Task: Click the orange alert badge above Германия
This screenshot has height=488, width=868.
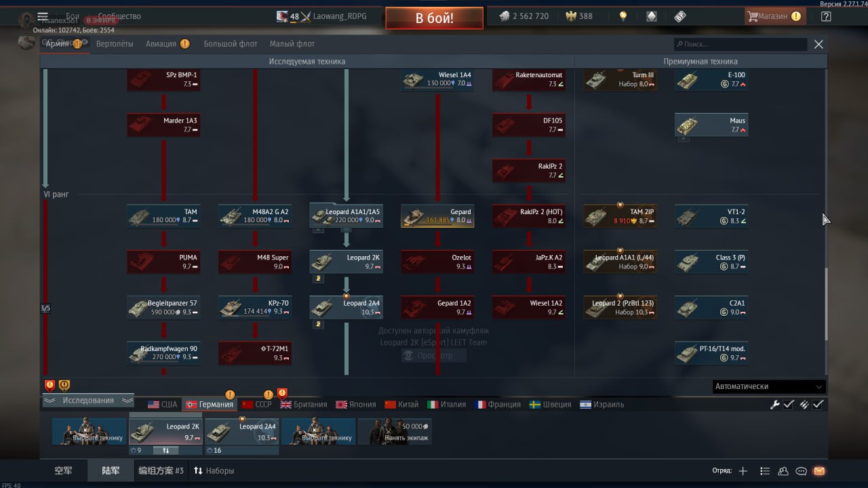Action: click(230, 394)
